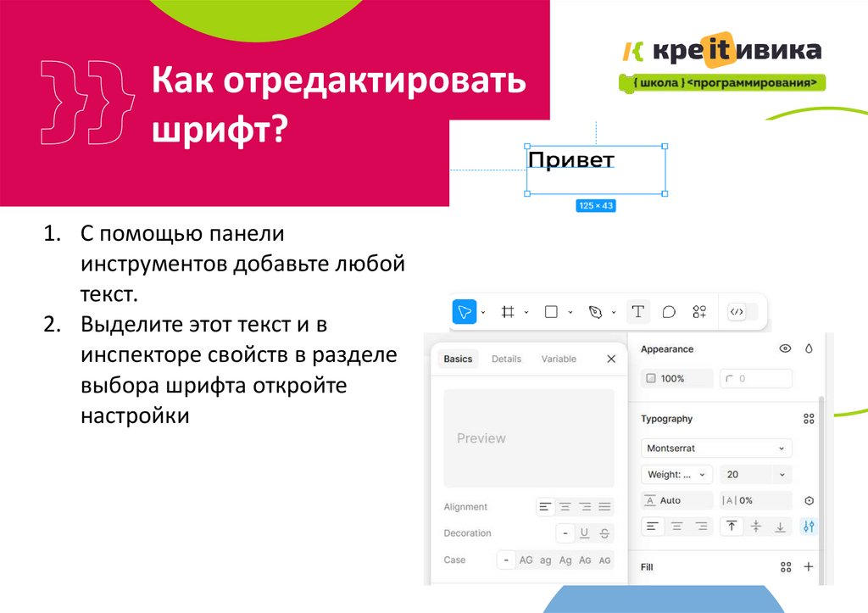Switch to the Variable tab
The image size is (868, 613).
click(559, 359)
